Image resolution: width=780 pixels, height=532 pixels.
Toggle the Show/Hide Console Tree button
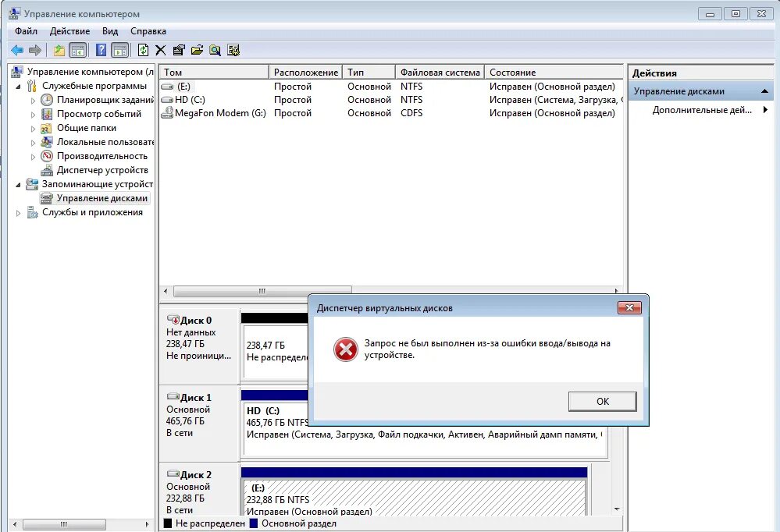click(x=77, y=50)
